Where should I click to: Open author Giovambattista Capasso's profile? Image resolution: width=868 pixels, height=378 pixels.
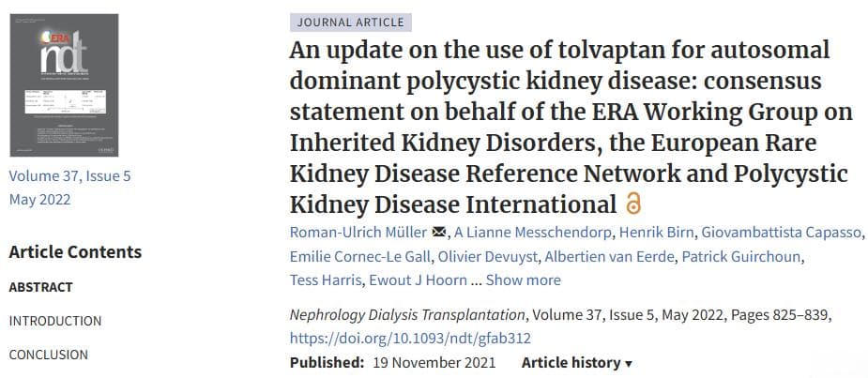tap(781, 233)
